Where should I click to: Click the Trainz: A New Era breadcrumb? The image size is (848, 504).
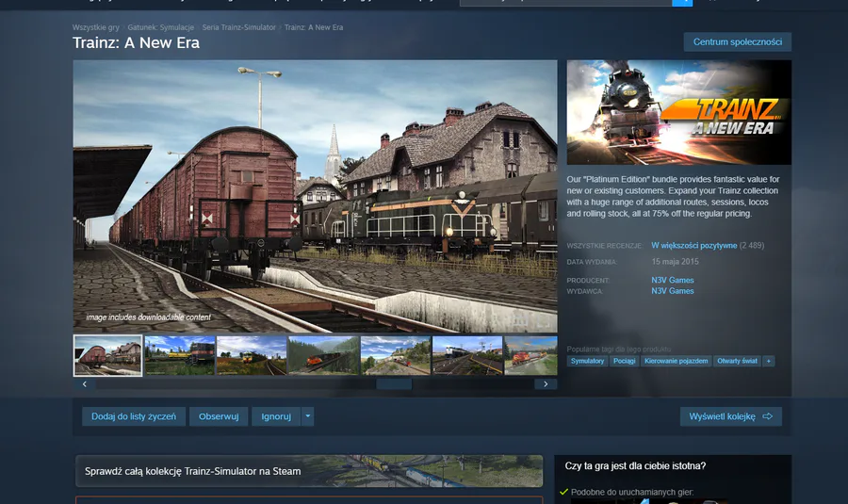[x=314, y=27]
